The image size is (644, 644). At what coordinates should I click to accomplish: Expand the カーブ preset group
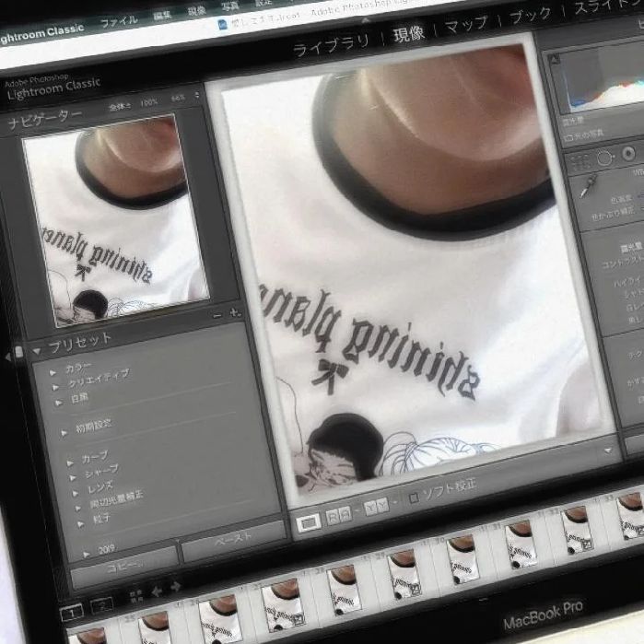(x=70, y=463)
